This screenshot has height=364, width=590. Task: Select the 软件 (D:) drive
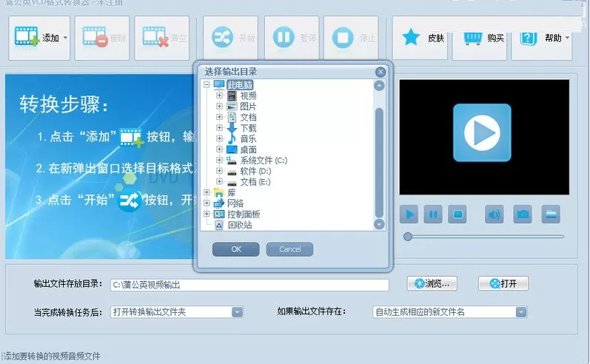click(x=255, y=171)
